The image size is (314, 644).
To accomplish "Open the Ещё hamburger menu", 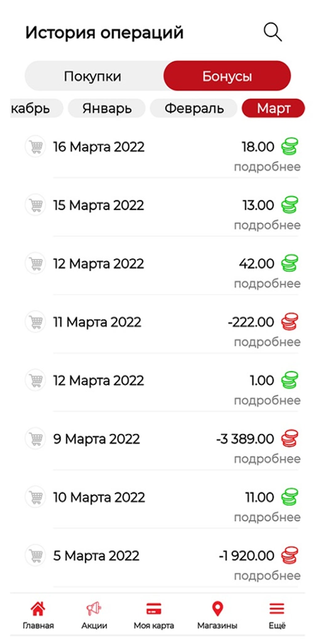I will point(277,609).
